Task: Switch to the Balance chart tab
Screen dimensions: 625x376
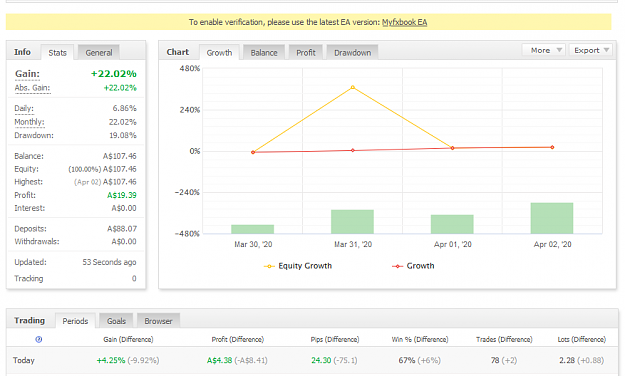Action: pos(264,53)
